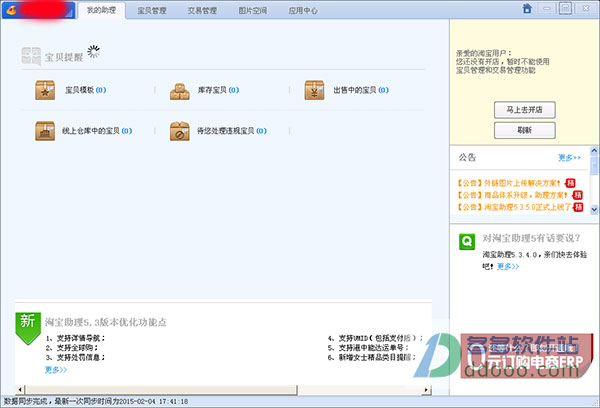Click the green 新 badge icon
The width and height of the screenshot is (600, 408).
click(28, 328)
